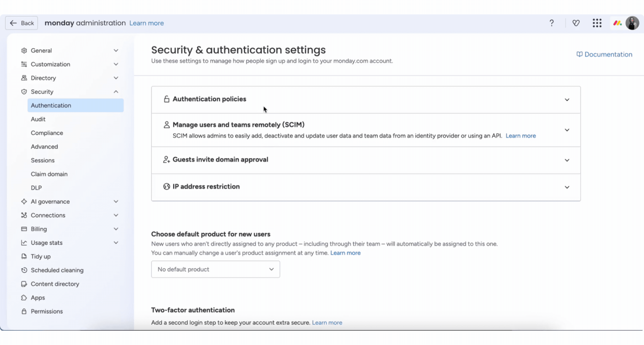644x345 pixels.
Task: Expand IP address restriction chevron
Action: [x=567, y=187]
